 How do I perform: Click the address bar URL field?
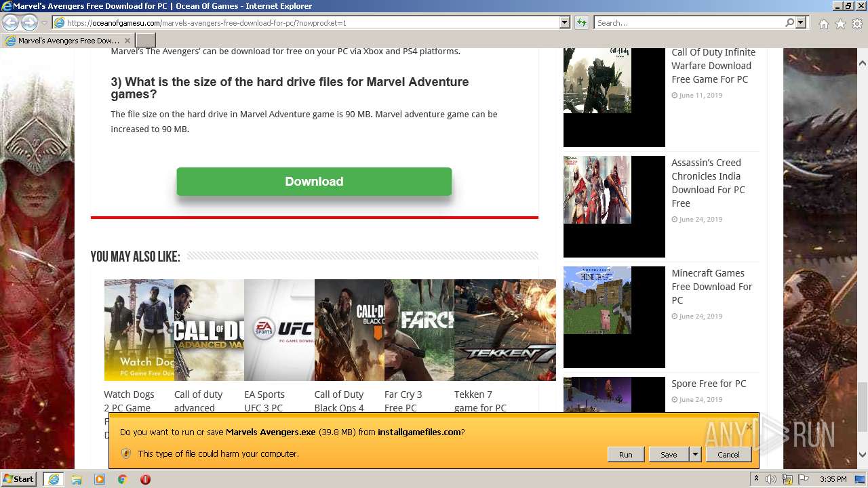click(305, 22)
